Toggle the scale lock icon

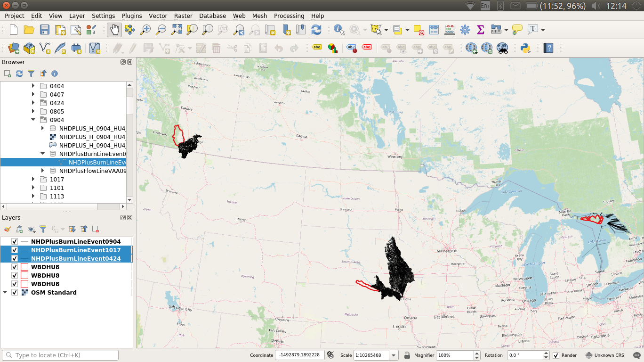pyautogui.click(x=407, y=355)
